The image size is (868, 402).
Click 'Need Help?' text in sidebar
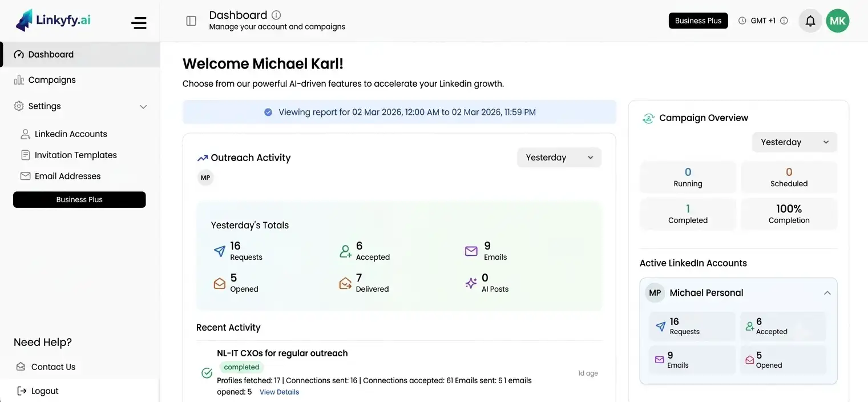pyautogui.click(x=43, y=343)
